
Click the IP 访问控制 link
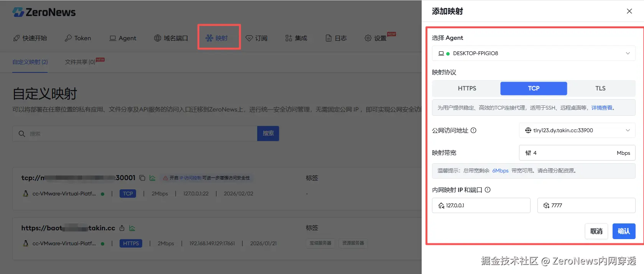coord(190,178)
